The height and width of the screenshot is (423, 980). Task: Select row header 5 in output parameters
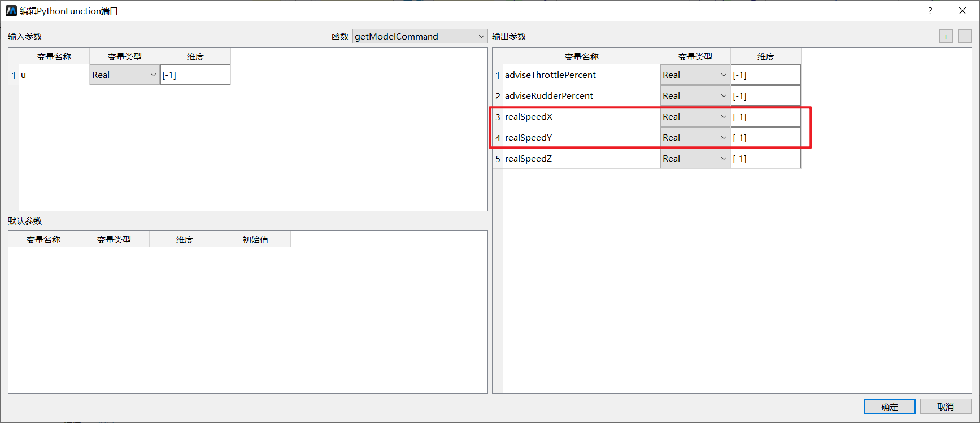498,158
